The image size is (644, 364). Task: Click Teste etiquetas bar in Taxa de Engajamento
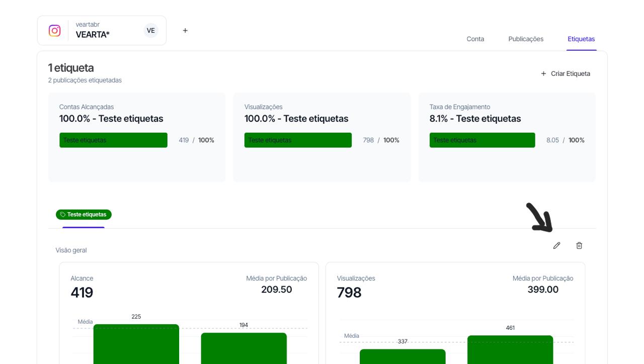click(482, 140)
